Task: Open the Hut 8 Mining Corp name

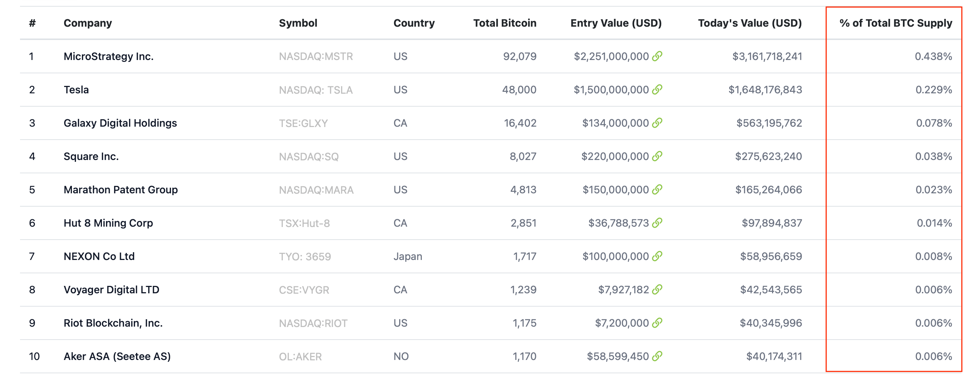Action: click(x=108, y=223)
